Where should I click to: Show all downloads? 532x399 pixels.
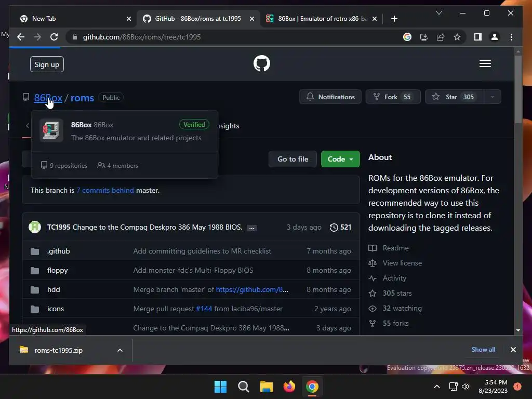(x=483, y=350)
